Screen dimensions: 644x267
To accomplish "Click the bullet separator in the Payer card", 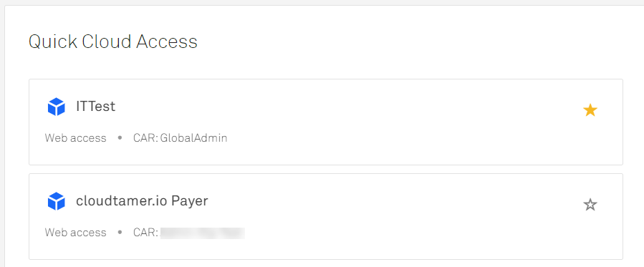I will tap(120, 233).
